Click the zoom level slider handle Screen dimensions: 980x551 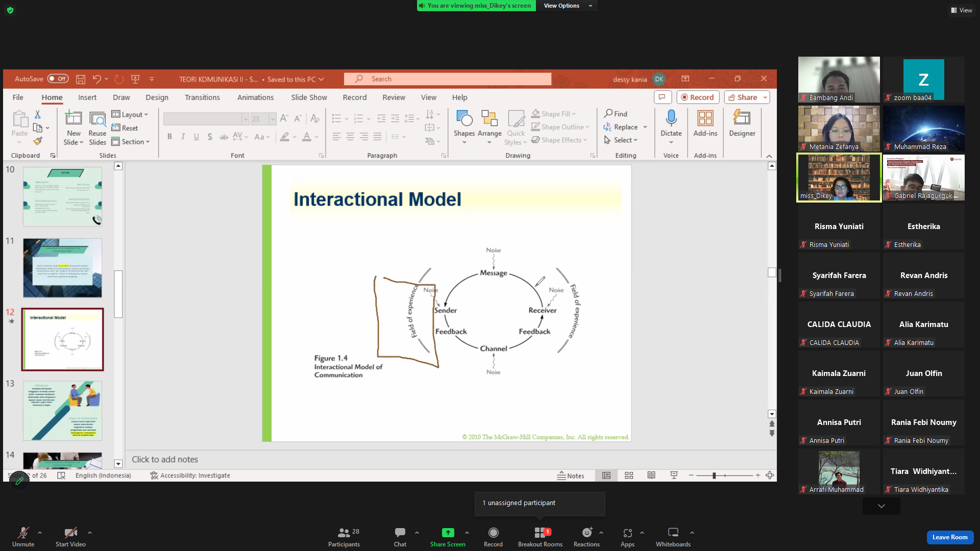coord(714,475)
